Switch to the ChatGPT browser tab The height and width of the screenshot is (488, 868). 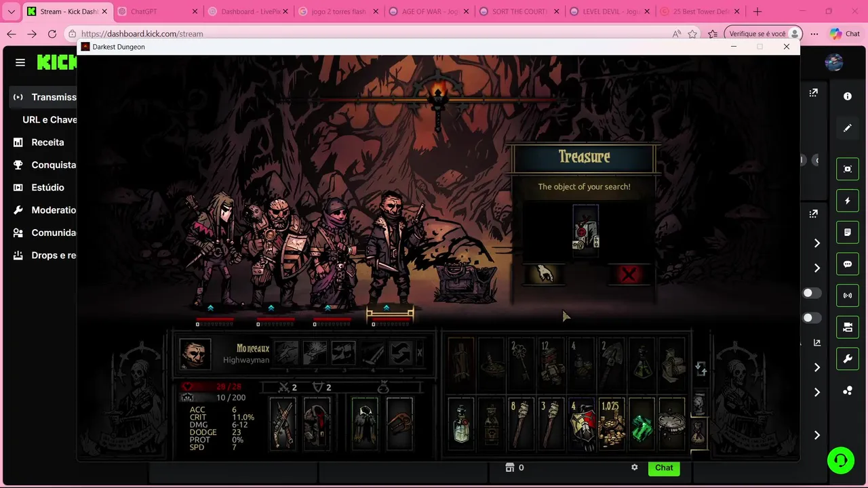pos(158,12)
